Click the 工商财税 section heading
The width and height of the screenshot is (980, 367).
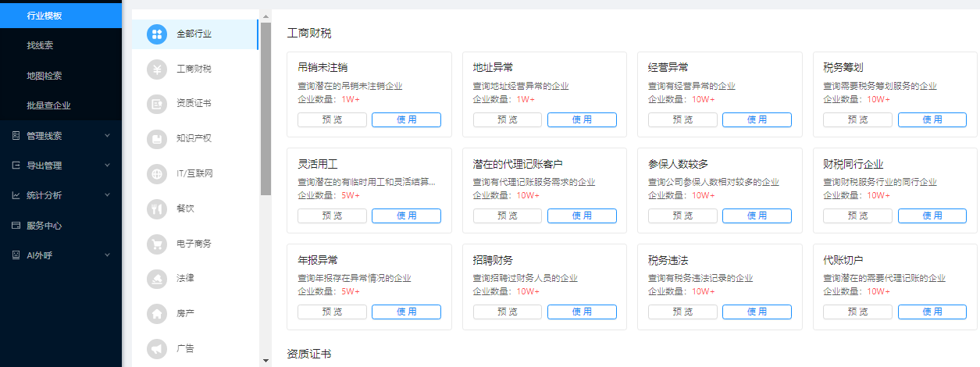(x=309, y=33)
